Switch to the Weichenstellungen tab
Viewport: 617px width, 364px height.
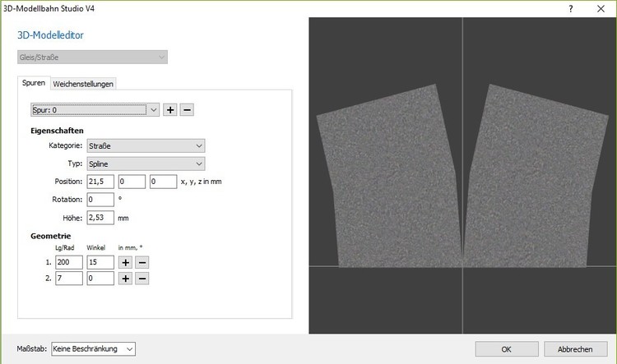(83, 84)
